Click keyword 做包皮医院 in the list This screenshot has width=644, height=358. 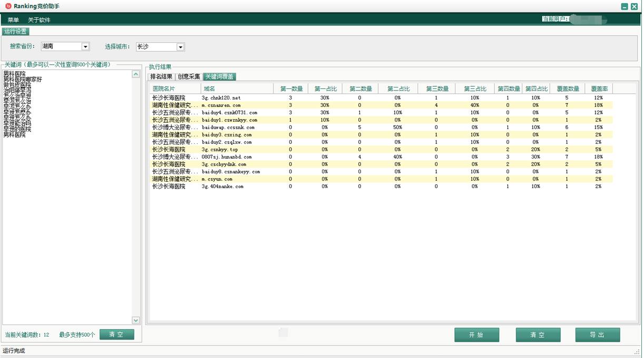(17, 85)
